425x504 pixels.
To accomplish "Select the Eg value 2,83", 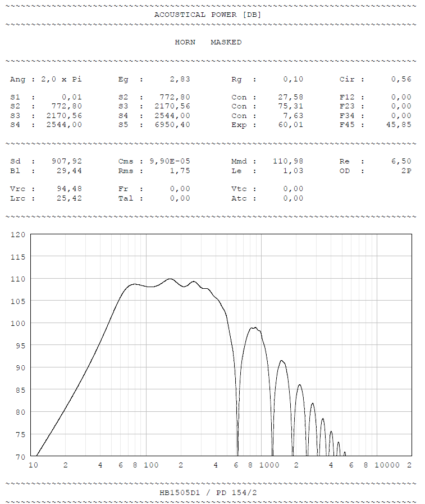I will tap(180, 79).
